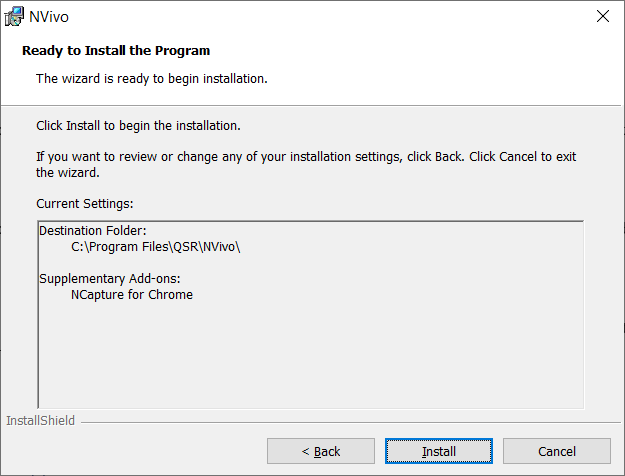Click the Current Settings label
The height and width of the screenshot is (476, 625).
point(85,204)
